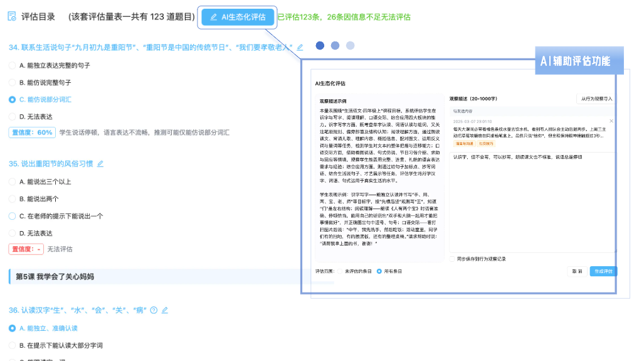This screenshot has height=361, width=644.
Task: Click the 语言与沟通 tag
Action: pos(464,144)
